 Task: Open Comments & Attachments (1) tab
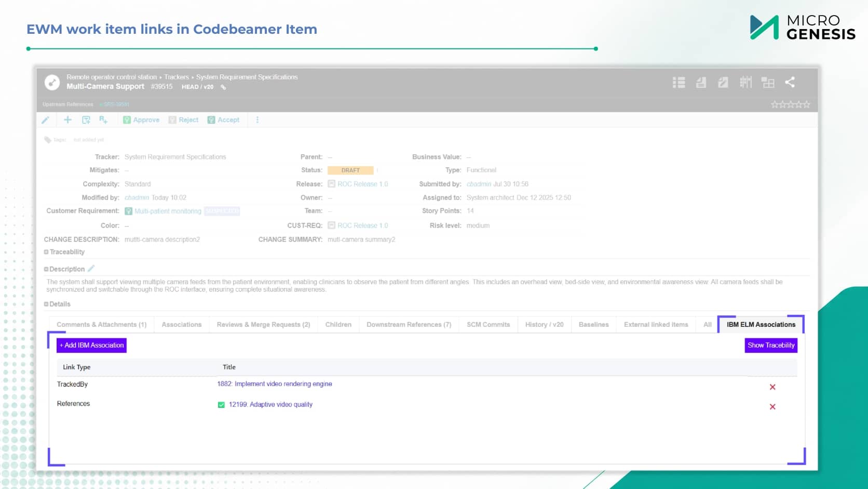coord(102,325)
